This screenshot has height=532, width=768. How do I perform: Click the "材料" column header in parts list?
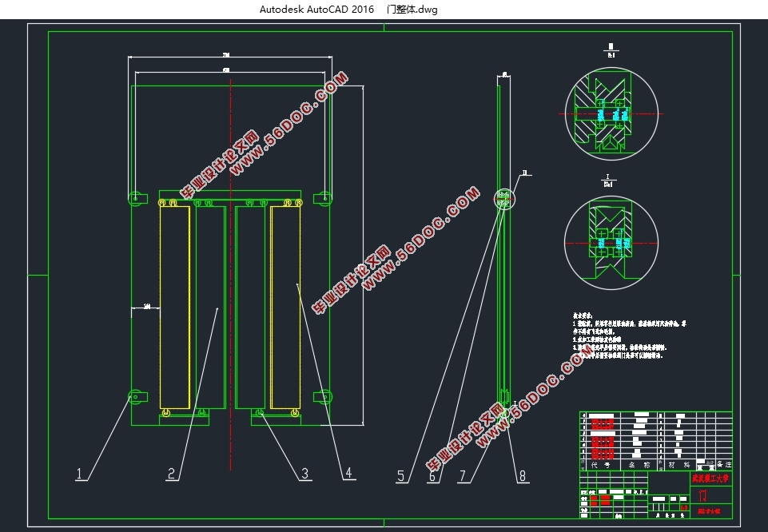[x=679, y=465]
